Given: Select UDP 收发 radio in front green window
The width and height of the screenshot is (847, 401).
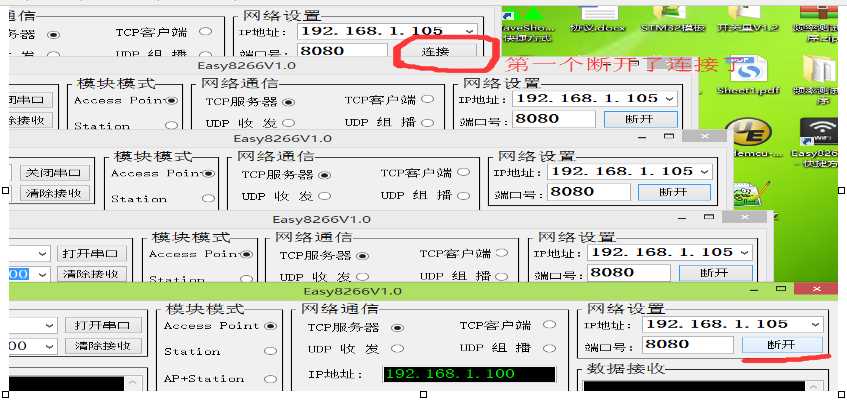Looking at the screenshot, I should click(x=397, y=349).
